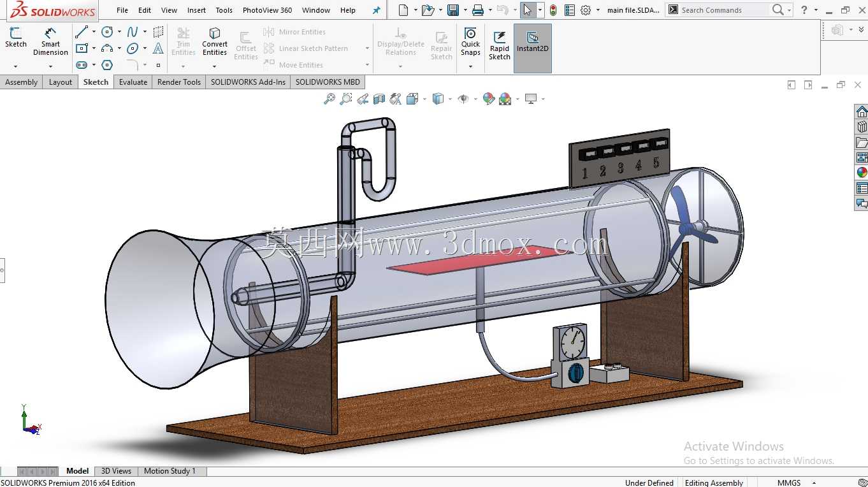Open the New document icon
Viewport: 868px width, 487px height.
pyautogui.click(x=403, y=10)
